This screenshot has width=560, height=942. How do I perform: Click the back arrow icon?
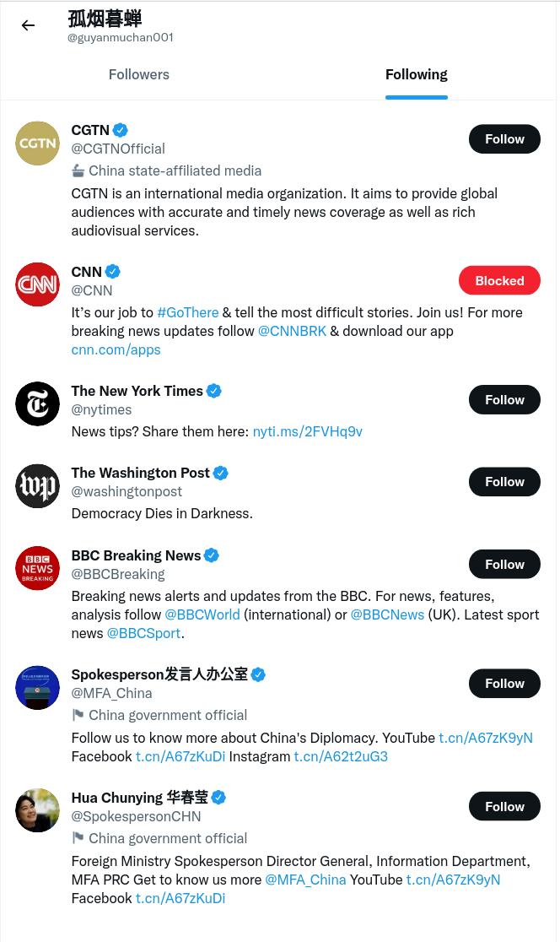pyautogui.click(x=28, y=25)
